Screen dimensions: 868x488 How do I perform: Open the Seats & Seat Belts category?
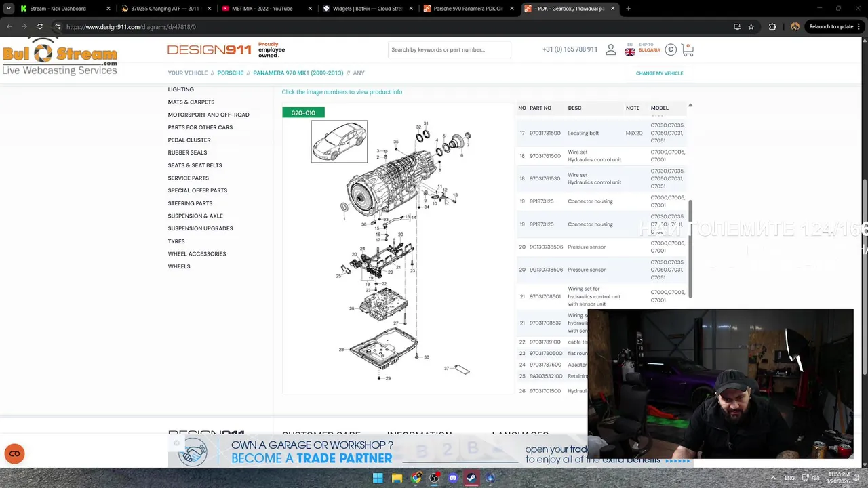coord(195,165)
